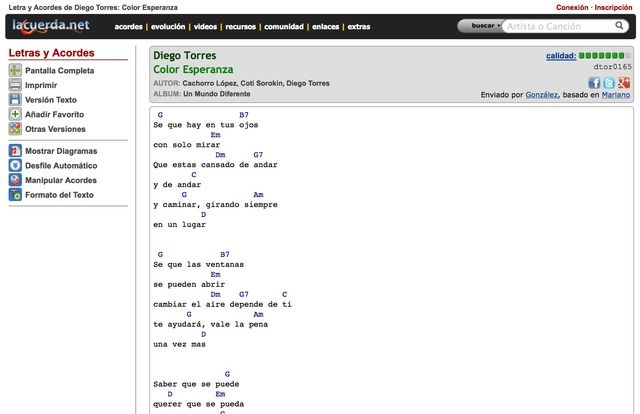Viewport: 640px width, 414px height.
Task: Click the Mostrar Diagramas label
Action: coord(61,151)
